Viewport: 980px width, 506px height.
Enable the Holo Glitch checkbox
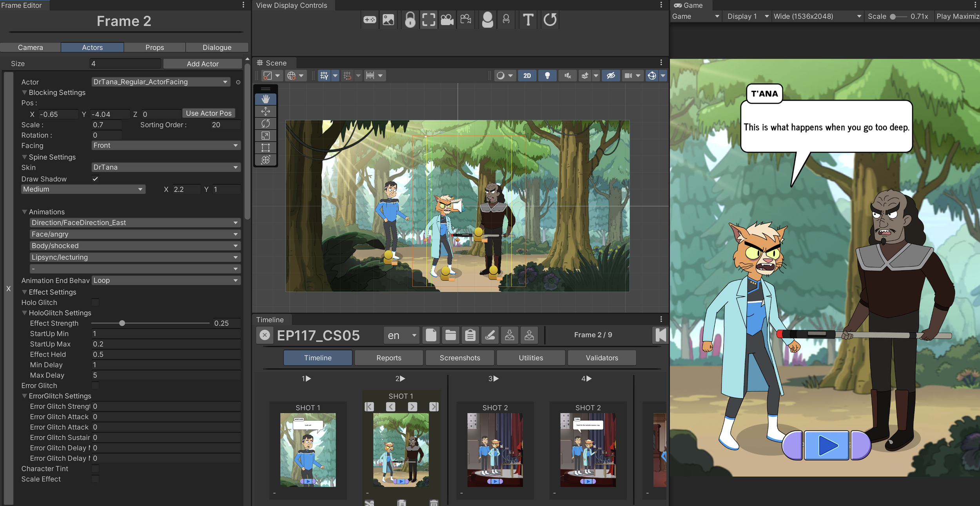tap(95, 302)
